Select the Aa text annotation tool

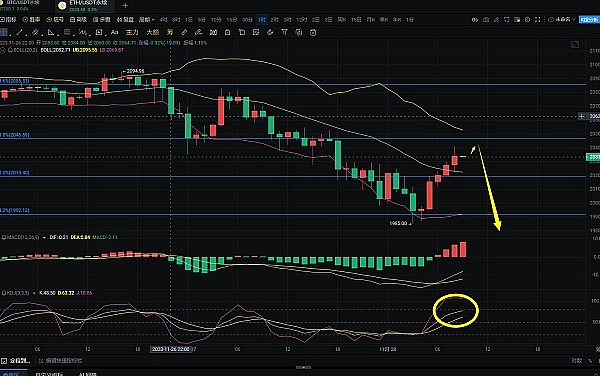[114, 33]
